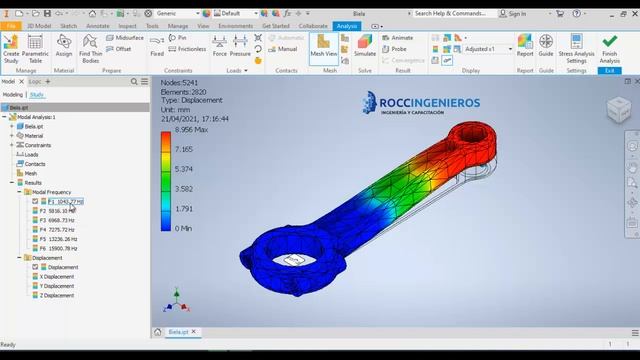
Task: Expand the Material tree node
Action: click(x=12, y=136)
